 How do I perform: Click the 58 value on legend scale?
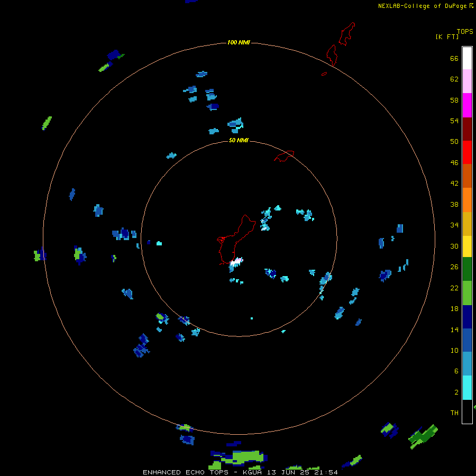[454, 100]
